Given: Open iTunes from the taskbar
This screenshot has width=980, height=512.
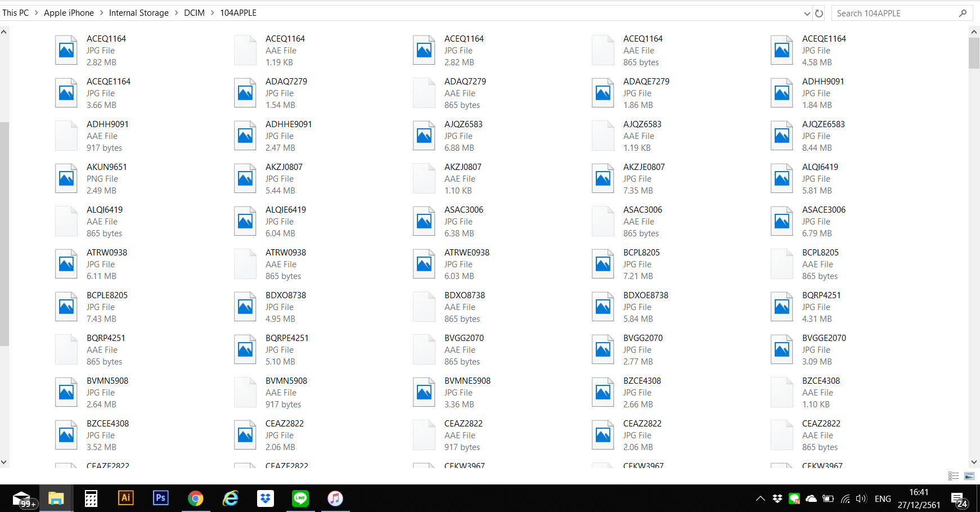Looking at the screenshot, I should 335,498.
